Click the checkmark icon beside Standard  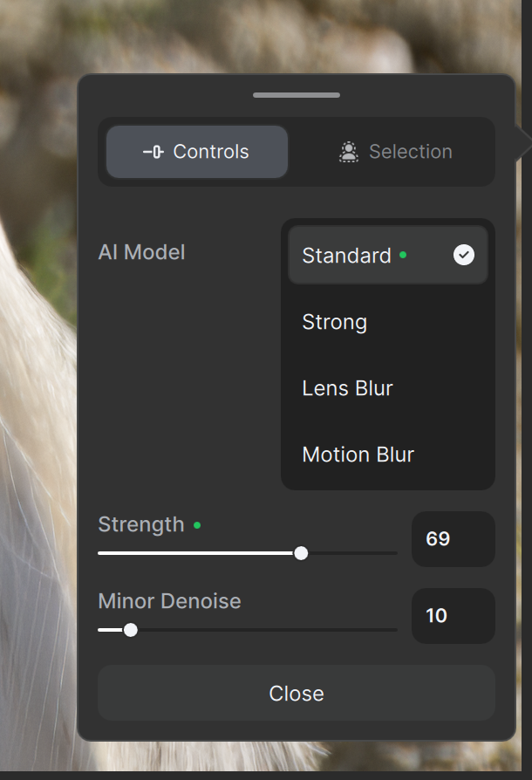[463, 255]
